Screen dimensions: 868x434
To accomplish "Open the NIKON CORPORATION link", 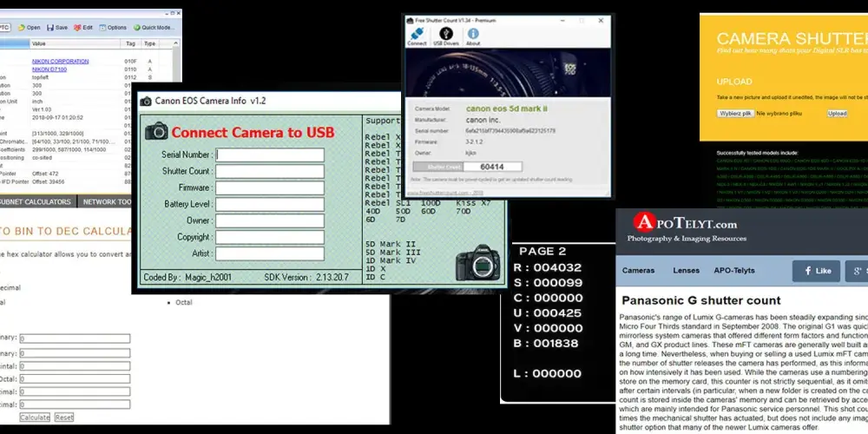I will point(61,62).
